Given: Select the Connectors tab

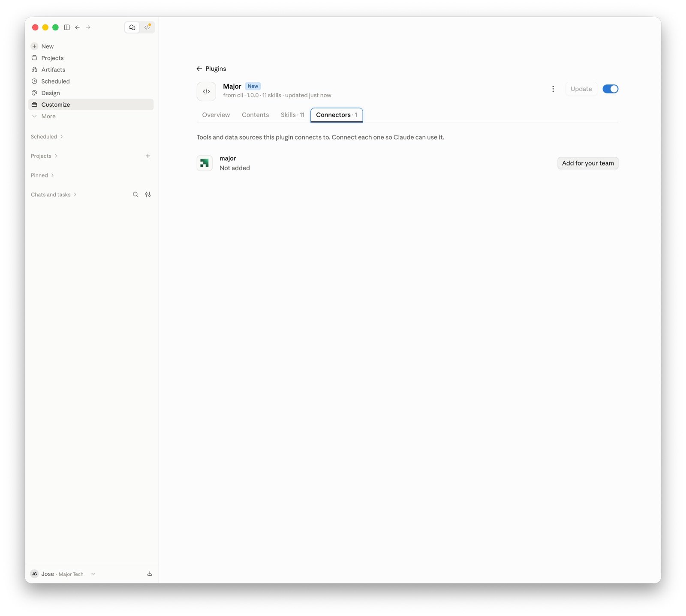Looking at the screenshot, I should (x=337, y=115).
